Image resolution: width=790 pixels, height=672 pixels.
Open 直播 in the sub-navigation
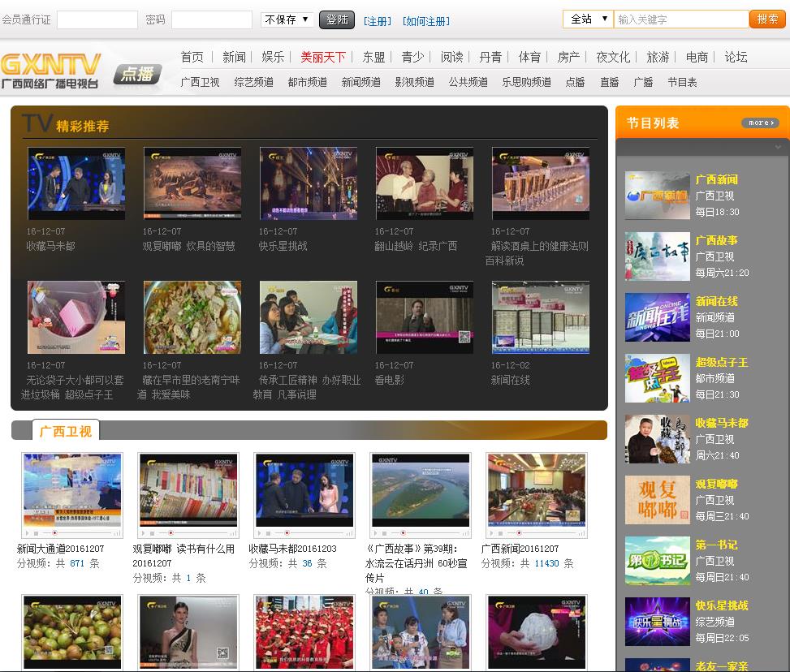(x=609, y=82)
